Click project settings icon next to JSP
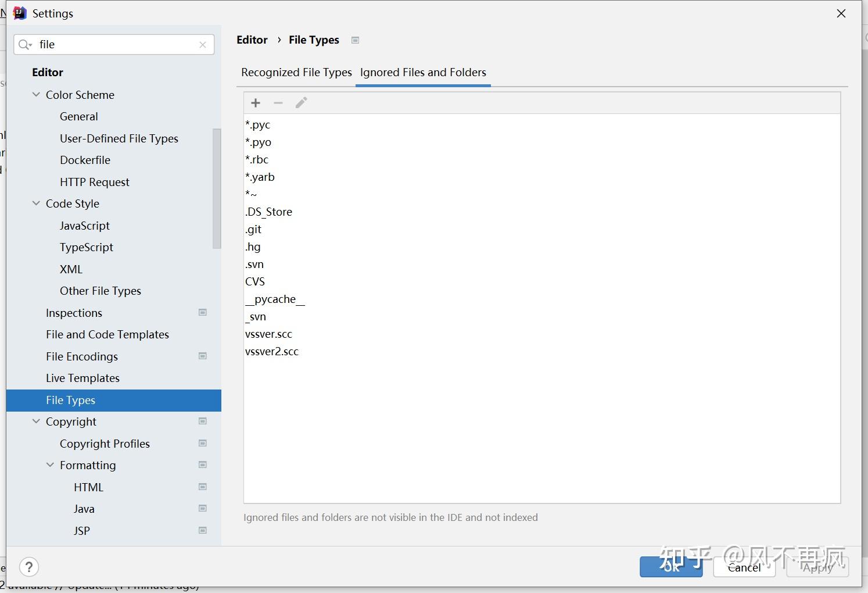The image size is (868, 593). (203, 531)
